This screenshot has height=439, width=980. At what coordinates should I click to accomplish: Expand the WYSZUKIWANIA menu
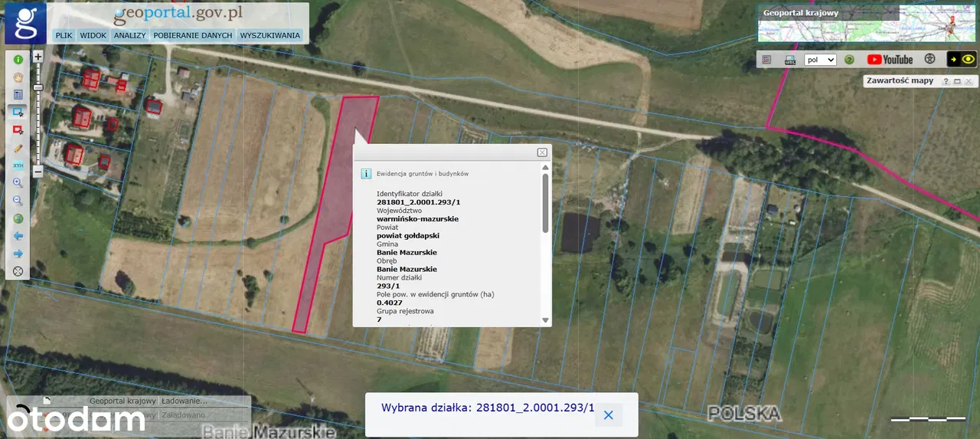[269, 35]
